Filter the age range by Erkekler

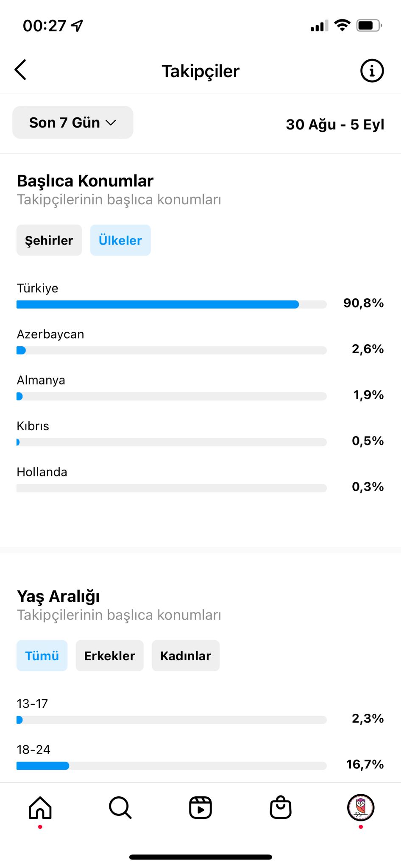(110, 656)
